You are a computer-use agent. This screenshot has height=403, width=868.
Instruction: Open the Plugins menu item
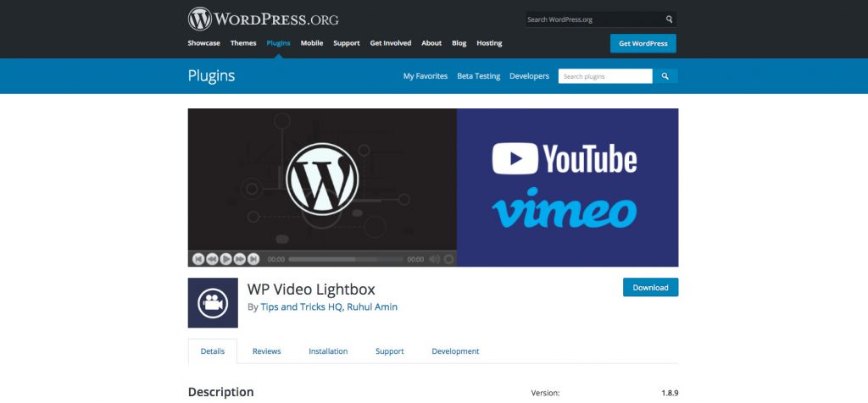tap(278, 43)
